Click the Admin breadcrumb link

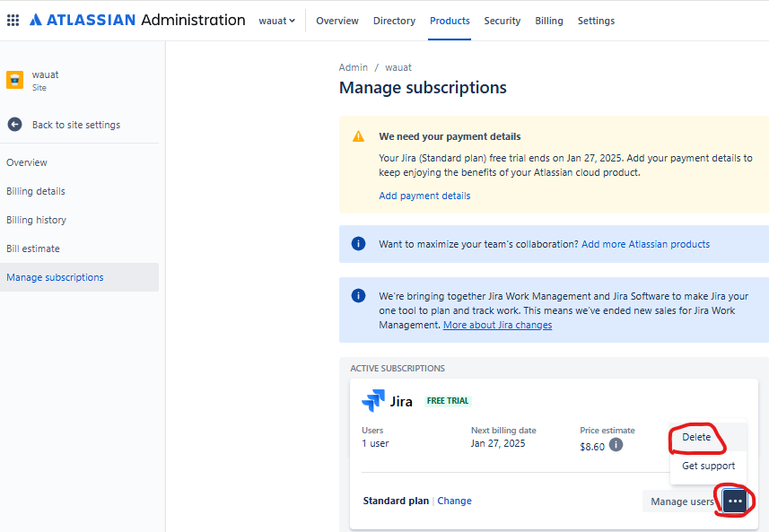pyautogui.click(x=354, y=67)
